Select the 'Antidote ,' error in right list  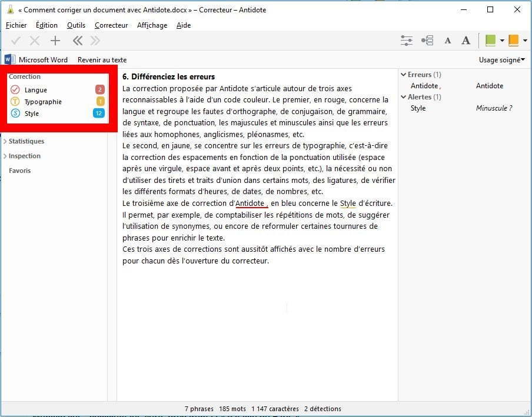[x=426, y=86]
